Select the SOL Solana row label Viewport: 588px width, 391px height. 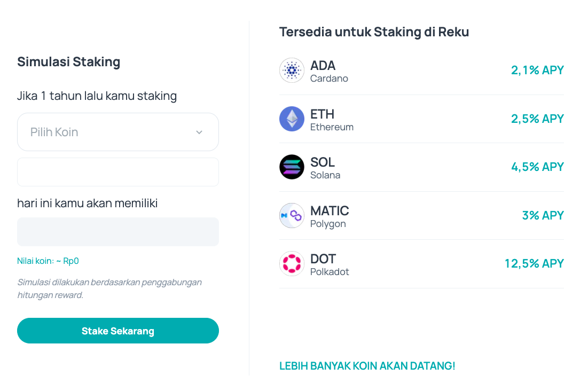coord(325,168)
